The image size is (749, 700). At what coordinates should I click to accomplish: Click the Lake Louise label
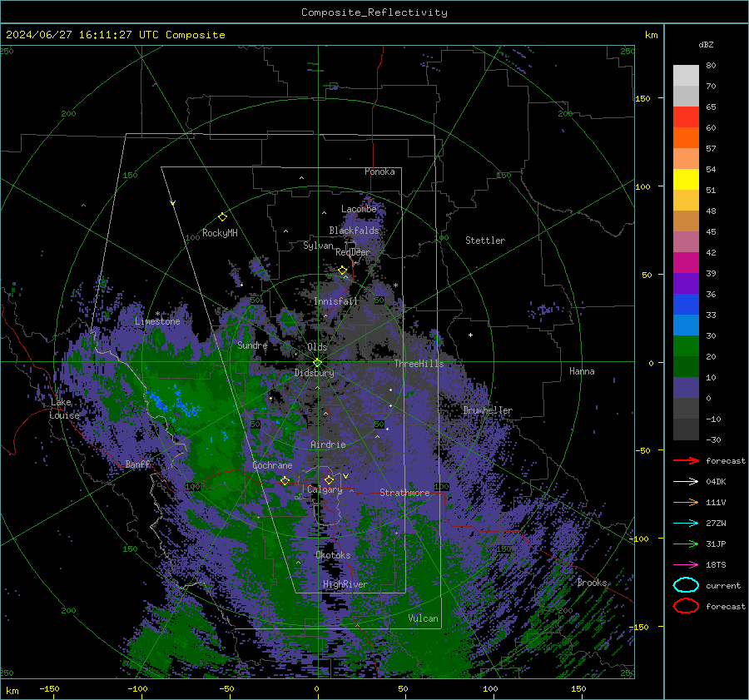tap(64, 409)
